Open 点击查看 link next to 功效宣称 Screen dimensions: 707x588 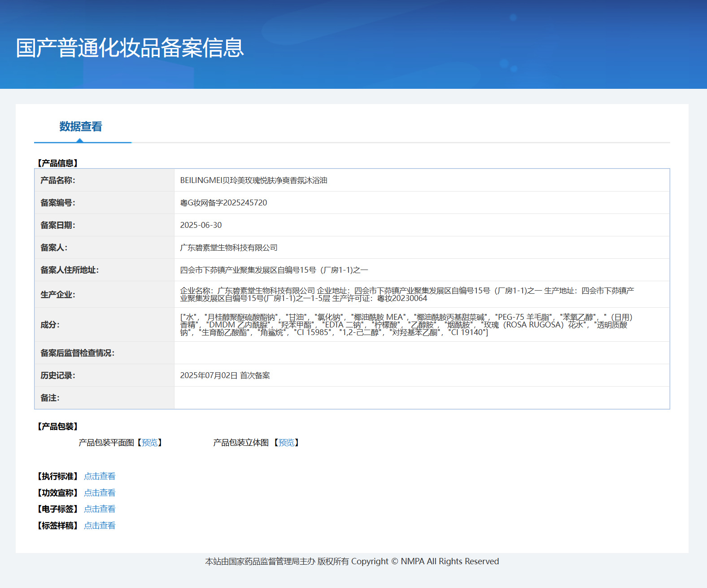click(100, 493)
